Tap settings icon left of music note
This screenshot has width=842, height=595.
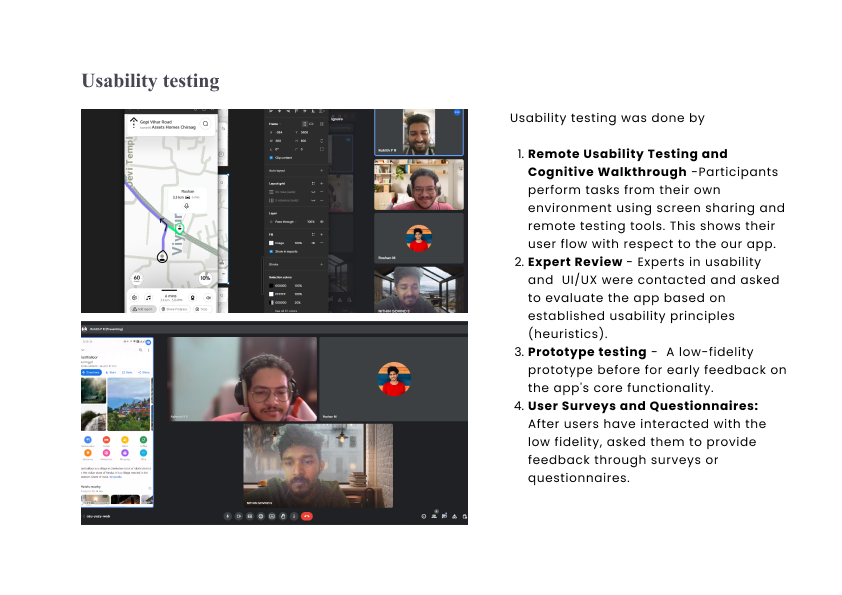point(134,298)
